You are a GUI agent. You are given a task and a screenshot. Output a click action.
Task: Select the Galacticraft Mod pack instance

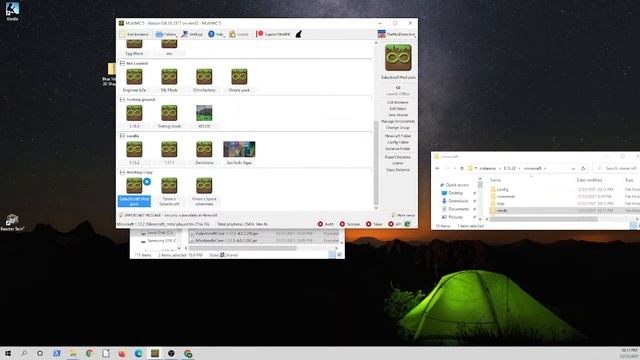coord(134,192)
